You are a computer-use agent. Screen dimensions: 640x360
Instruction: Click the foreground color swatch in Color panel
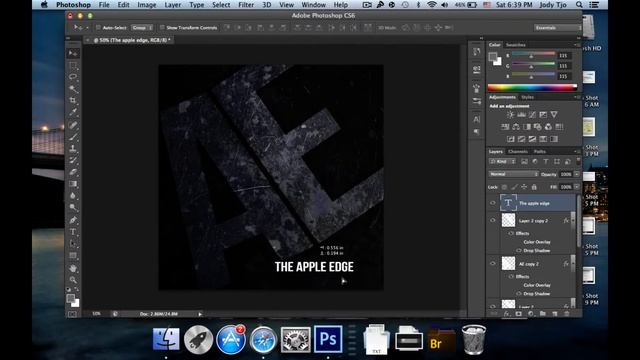493,57
